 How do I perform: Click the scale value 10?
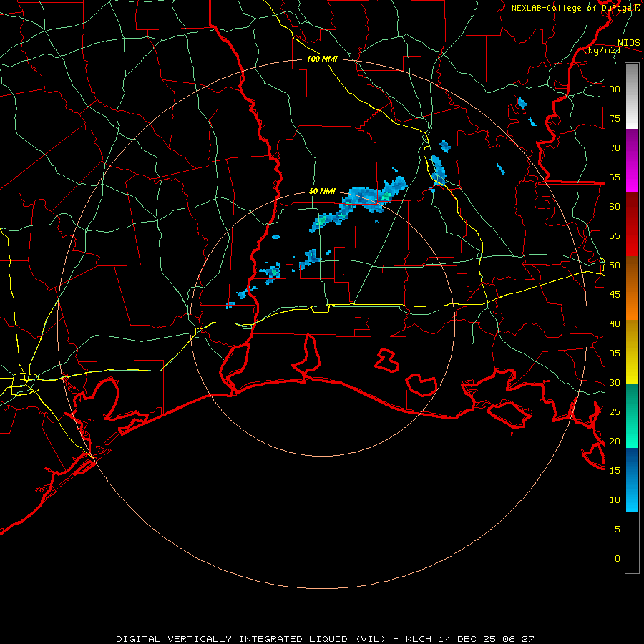pyautogui.click(x=615, y=500)
